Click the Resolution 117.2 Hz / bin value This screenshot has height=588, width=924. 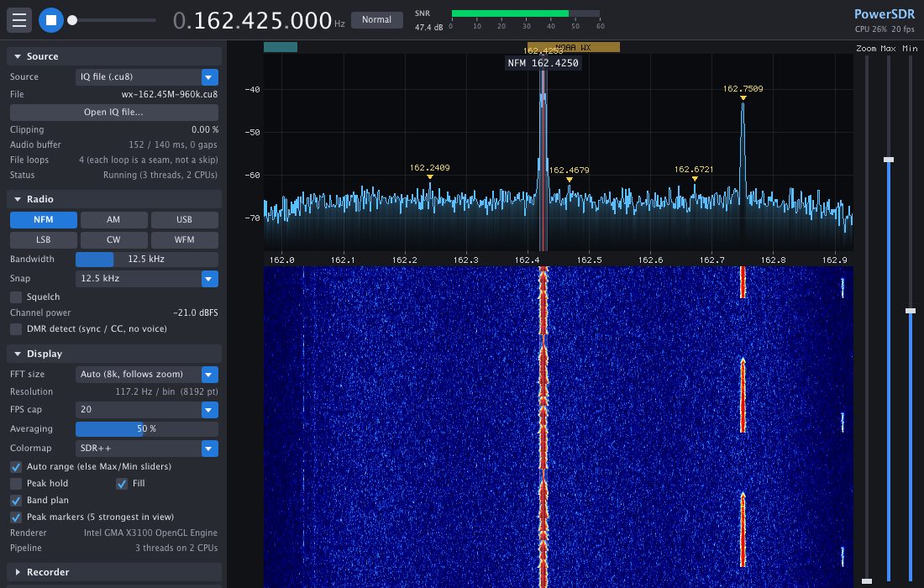(x=167, y=391)
